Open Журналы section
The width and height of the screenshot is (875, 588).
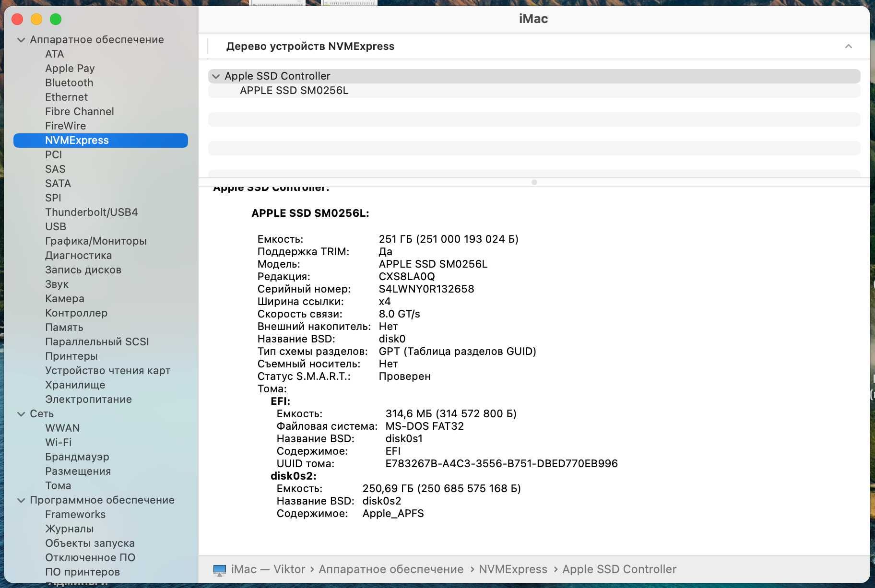[x=70, y=529]
